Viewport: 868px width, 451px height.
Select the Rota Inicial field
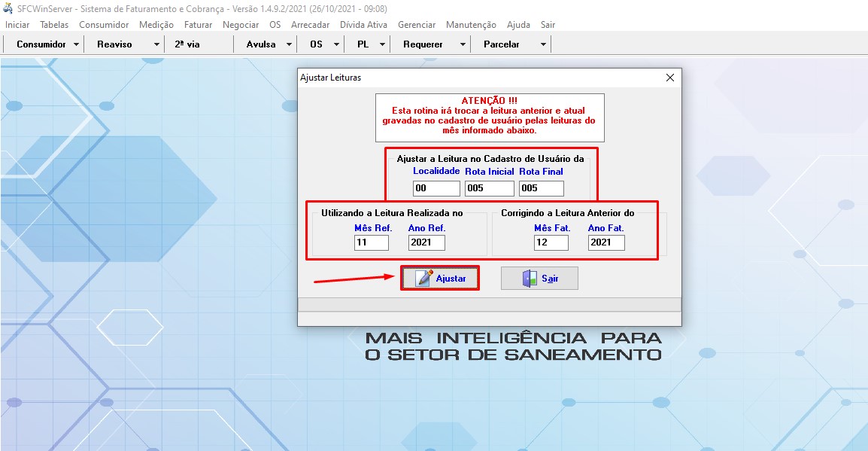tap(489, 188)
